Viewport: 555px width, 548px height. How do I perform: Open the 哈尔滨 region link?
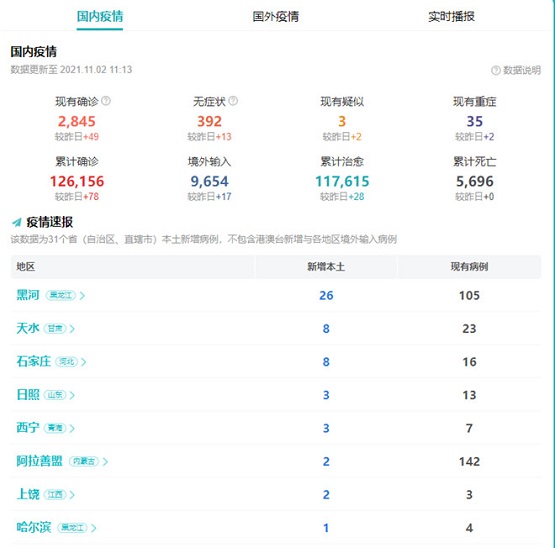pos(34,527)
